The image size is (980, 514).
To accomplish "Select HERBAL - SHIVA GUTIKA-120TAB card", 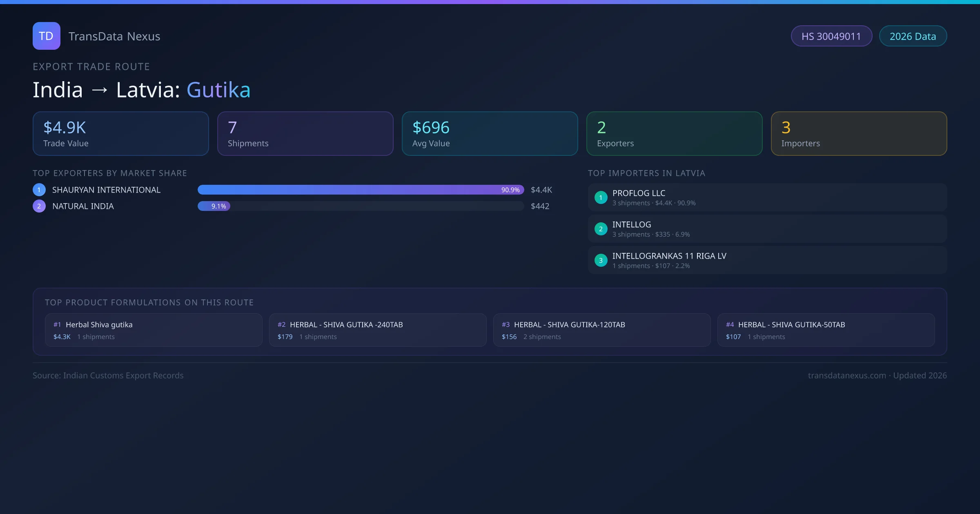I will click(602, 330).
